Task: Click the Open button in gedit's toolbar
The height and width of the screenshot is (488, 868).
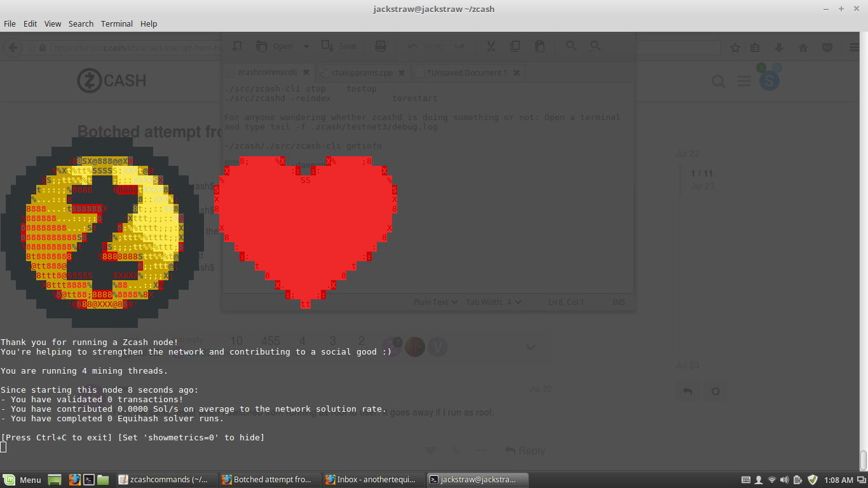Action: coord(276,46)
